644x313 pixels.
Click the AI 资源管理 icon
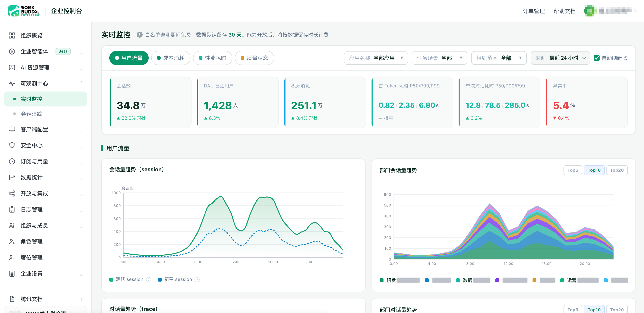click(x=12, y=68)
